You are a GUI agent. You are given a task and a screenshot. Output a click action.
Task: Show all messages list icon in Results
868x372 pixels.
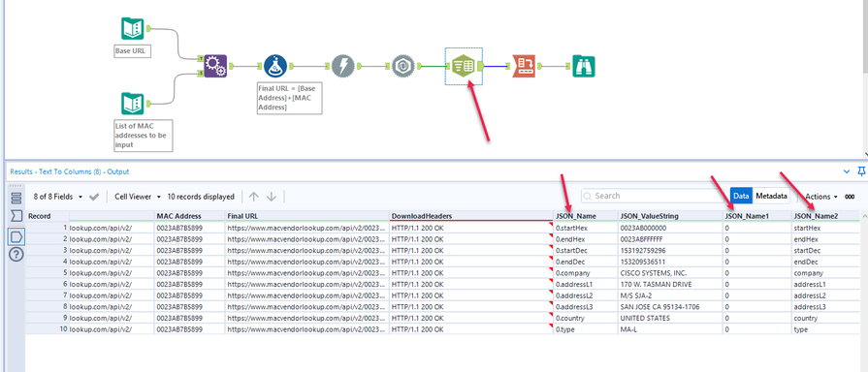tap(16, 198)
